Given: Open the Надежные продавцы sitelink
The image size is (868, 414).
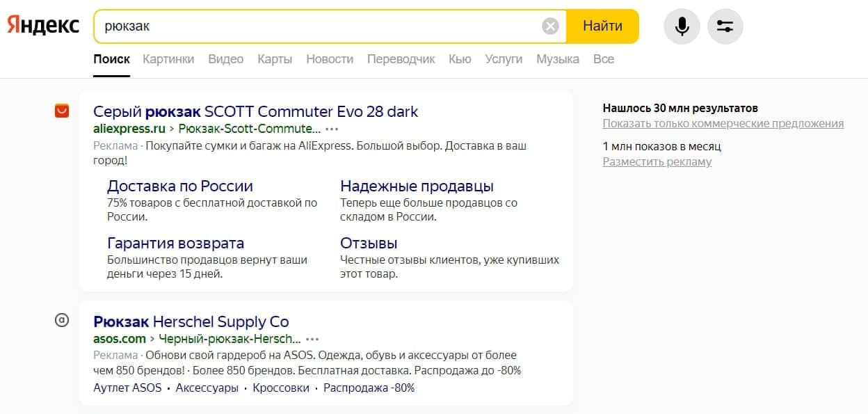Looking at the screenshot, I should pos(417,186).
